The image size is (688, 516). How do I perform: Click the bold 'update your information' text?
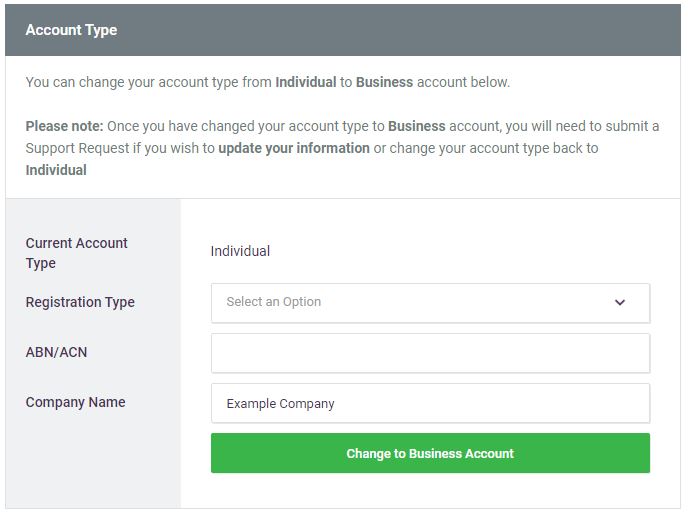click(294, 148)
